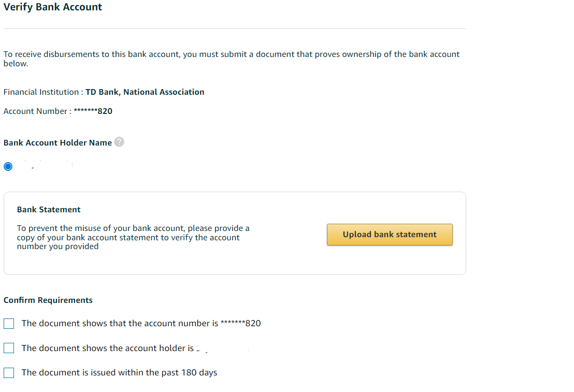Click the Upload bank statement button

[x=390, y=235]
